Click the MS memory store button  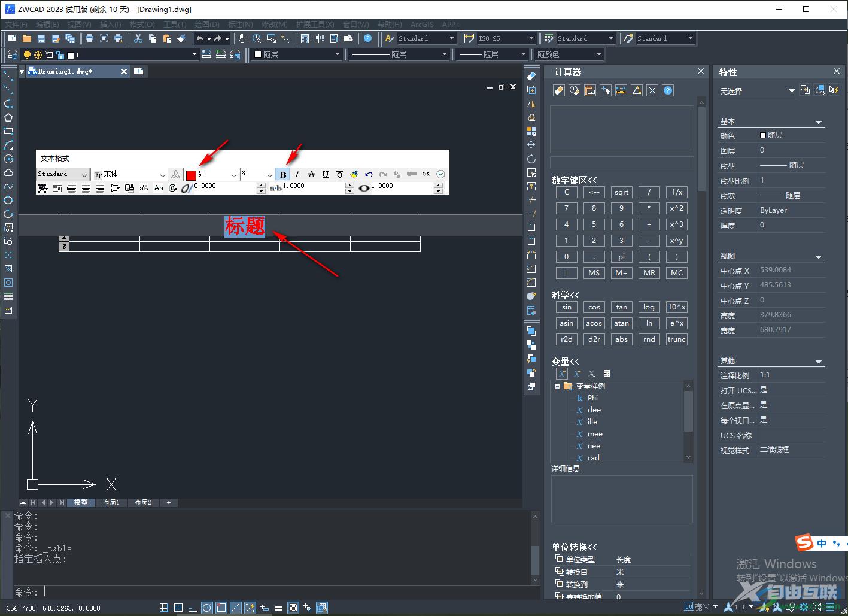(594, 273)
